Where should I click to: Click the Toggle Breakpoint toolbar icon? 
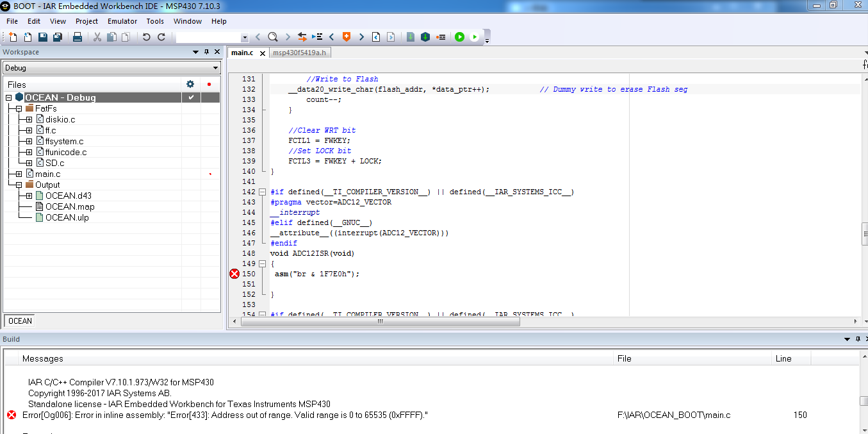441,37
